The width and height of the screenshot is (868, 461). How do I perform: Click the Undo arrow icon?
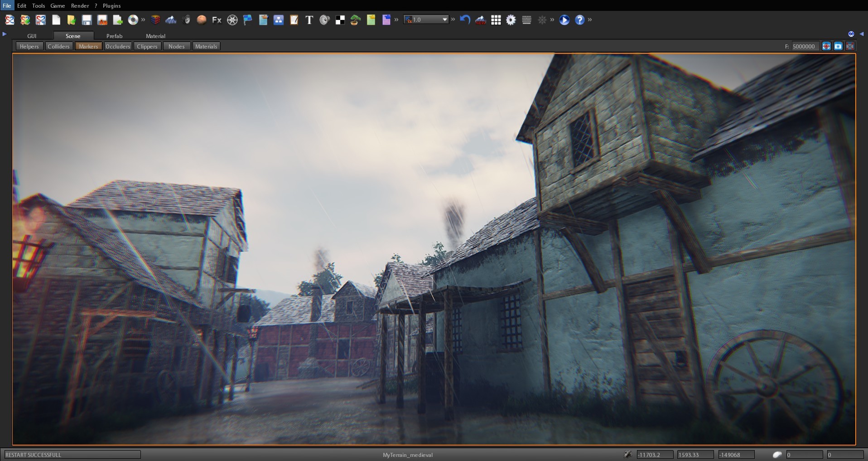coord(465,19)
